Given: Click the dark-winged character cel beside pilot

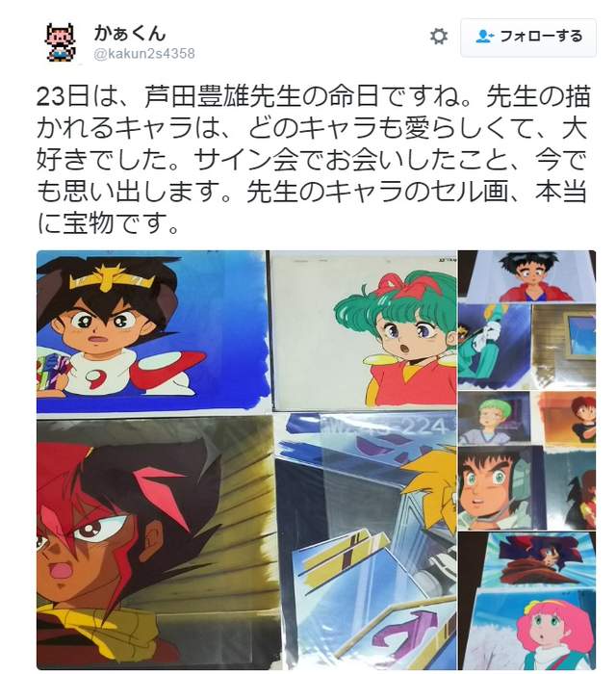Looking at the screenshot, I should coord(572,490).
